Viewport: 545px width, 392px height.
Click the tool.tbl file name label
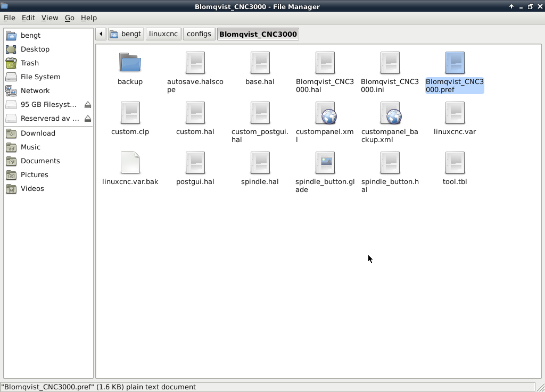click(x=455, y=181)
